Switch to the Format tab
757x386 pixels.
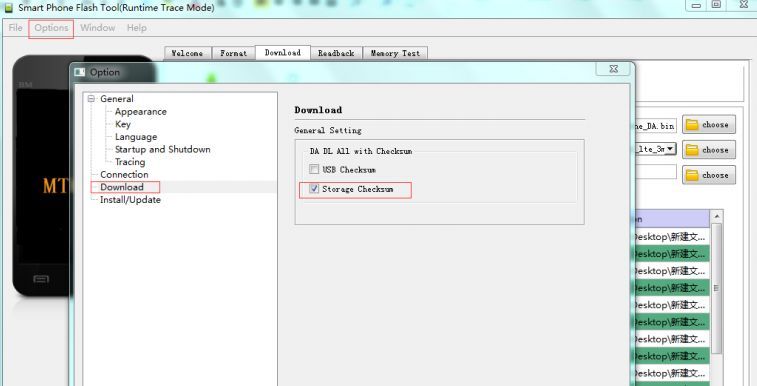click(x=234, y=53)
